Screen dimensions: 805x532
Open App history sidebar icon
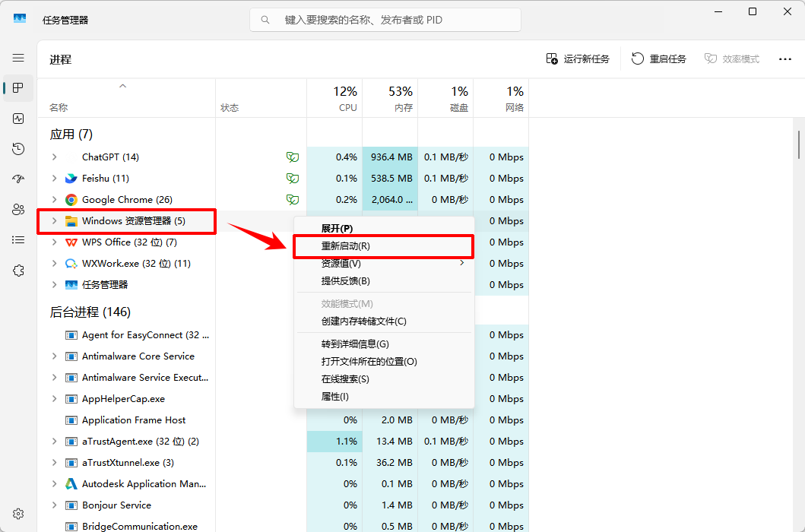(x=18, y=149)
